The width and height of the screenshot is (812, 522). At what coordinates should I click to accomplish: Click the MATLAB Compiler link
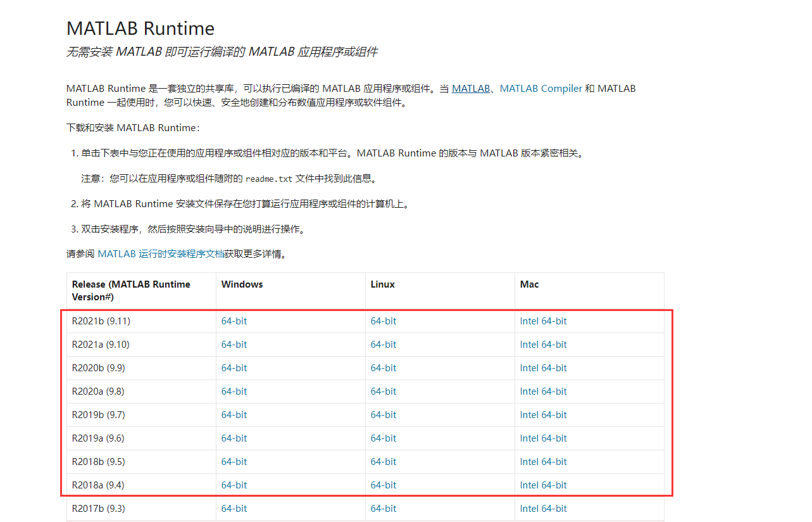(x=541, y=88)
